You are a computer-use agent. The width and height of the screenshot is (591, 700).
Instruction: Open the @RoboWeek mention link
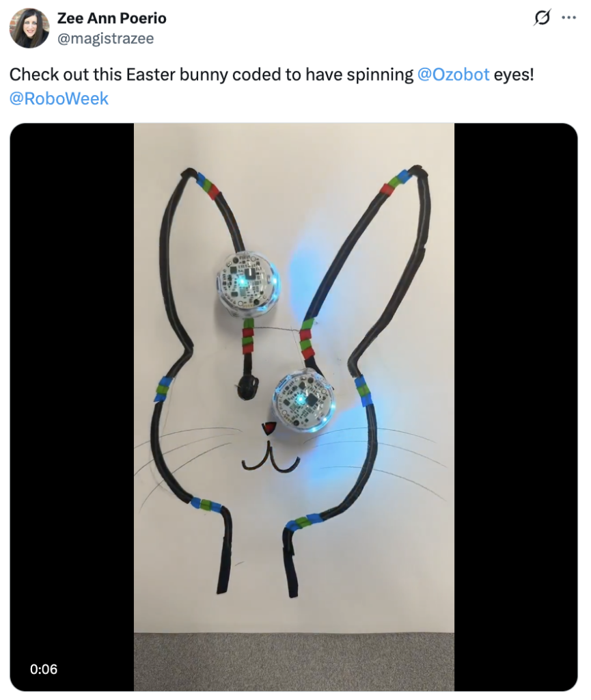[x=59, y=98]
